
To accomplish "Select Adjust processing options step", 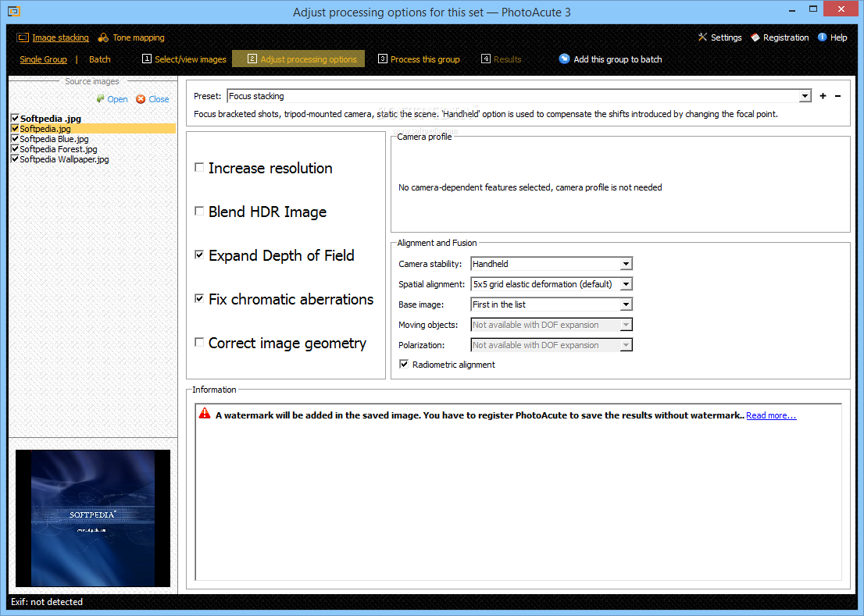I will 298,59.
